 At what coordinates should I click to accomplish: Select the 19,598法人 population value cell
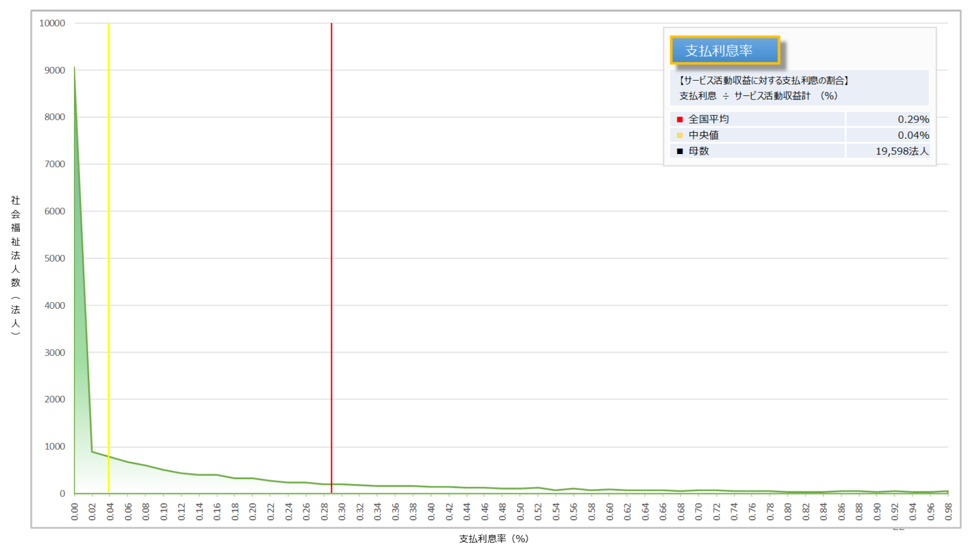coord(901,151)
